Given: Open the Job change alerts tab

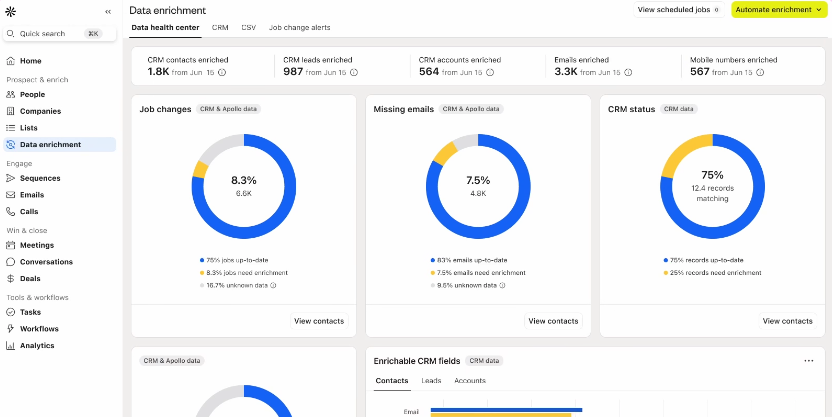Looking at the screenshot, I should point(299,28).
